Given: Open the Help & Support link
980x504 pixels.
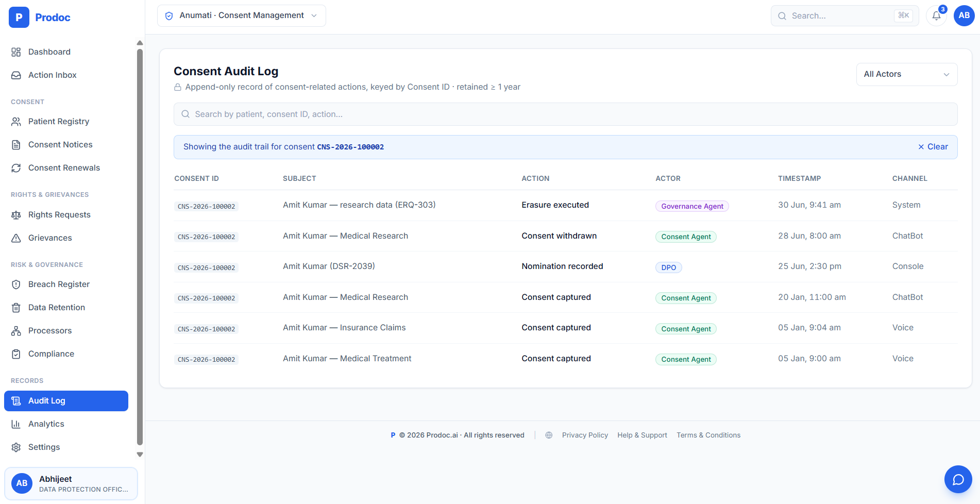Looking at the screenshot, I should click(642, 435).
